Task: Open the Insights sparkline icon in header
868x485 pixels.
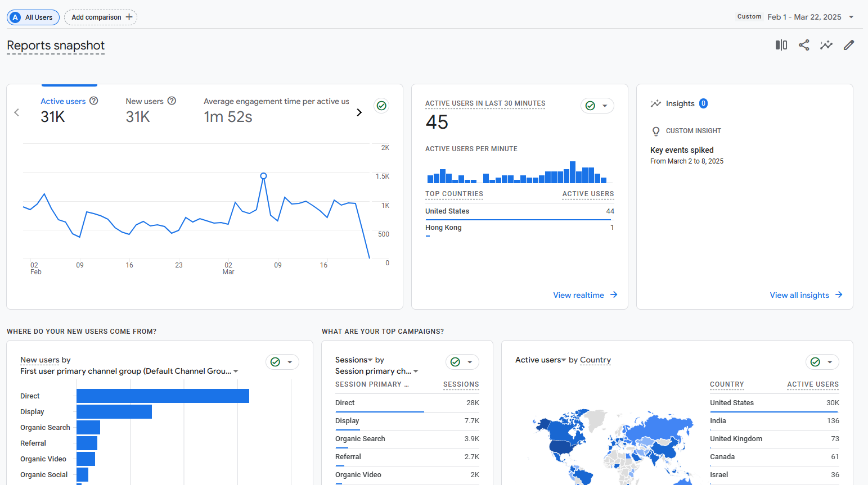Action: (826, 45)
